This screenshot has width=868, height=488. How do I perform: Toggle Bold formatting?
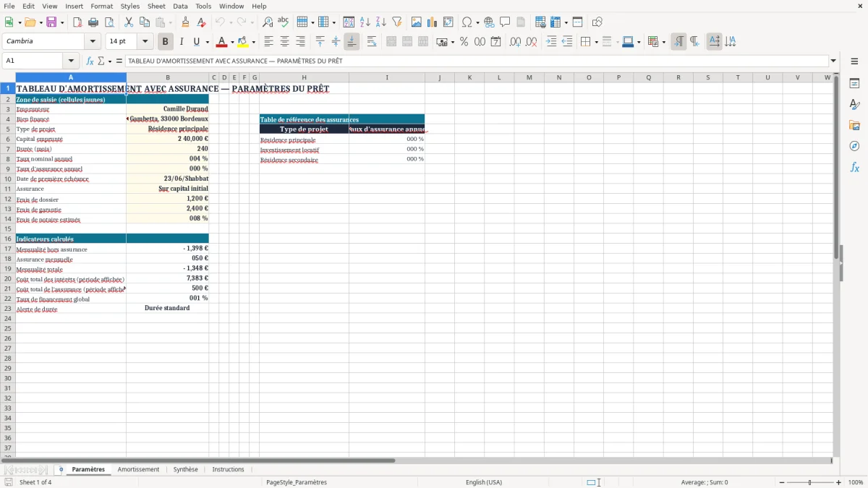166,42
